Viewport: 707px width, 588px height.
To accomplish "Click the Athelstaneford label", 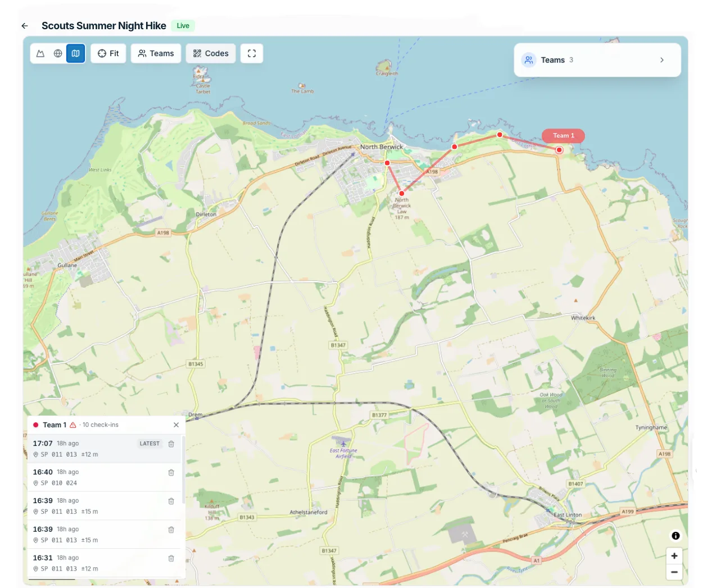I will click(309, 512).
